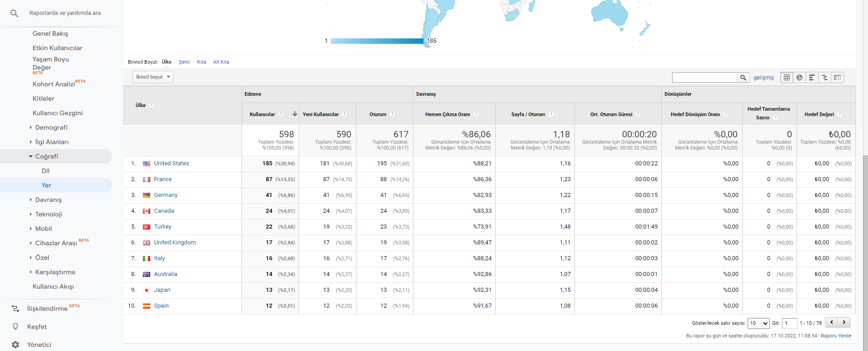Open the rows-per-page selector
The image size is (868, 351).
pos(759,323)
